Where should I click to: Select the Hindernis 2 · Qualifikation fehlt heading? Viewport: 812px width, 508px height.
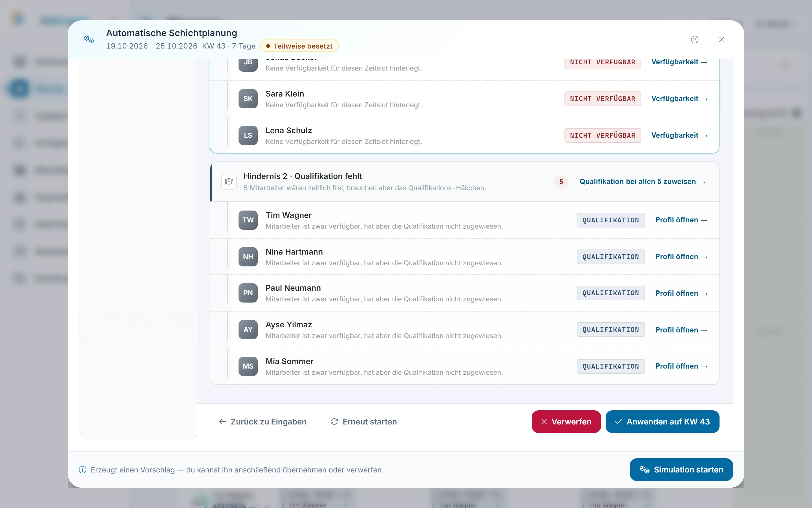click(303, 176)
